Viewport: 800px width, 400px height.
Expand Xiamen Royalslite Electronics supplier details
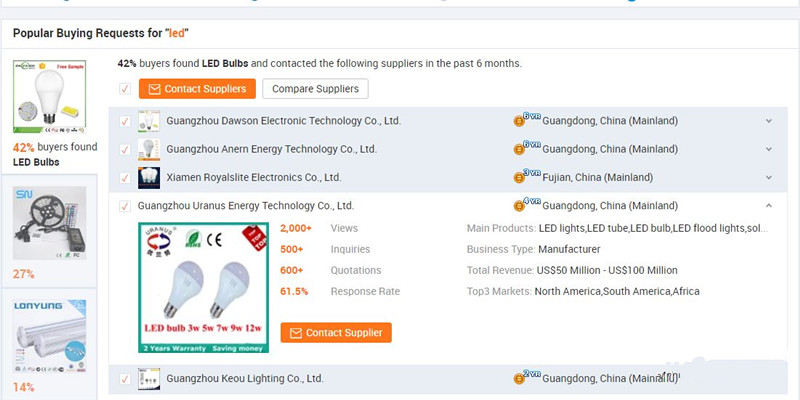[768, 177]
